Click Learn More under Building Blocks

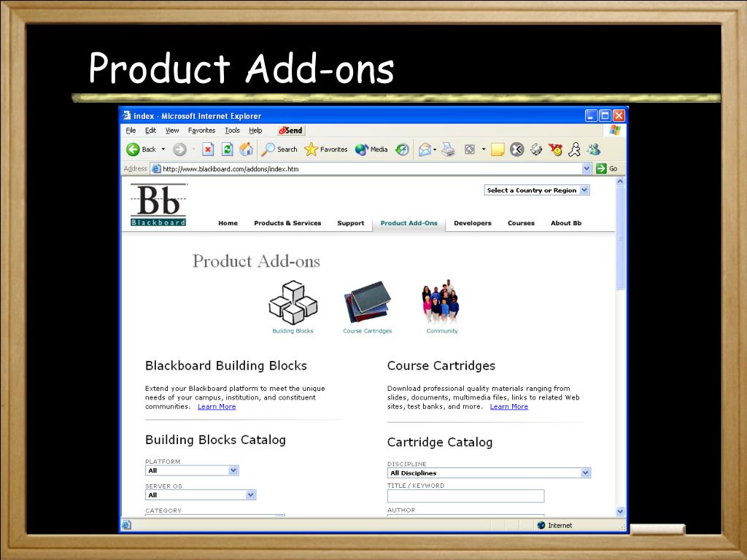pyautogui.click(x=217, y=407)
